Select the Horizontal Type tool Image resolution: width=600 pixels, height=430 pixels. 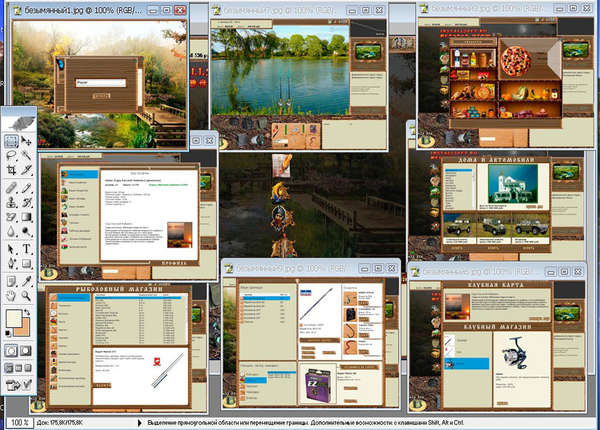[27, 249]
